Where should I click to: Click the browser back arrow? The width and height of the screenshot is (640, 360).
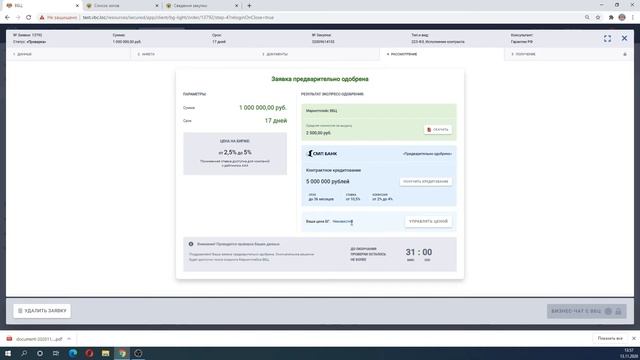[x=7, y=18]
